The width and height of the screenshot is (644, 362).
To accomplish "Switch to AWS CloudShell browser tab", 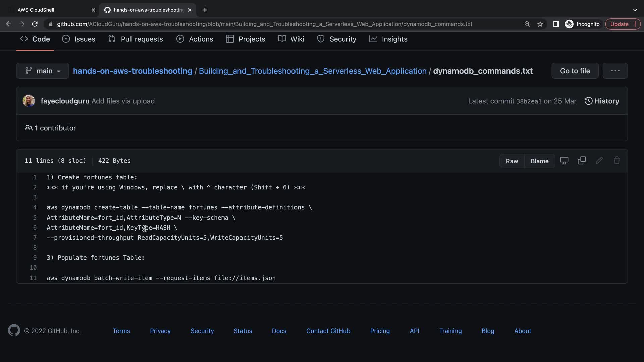I will (36, 10).
